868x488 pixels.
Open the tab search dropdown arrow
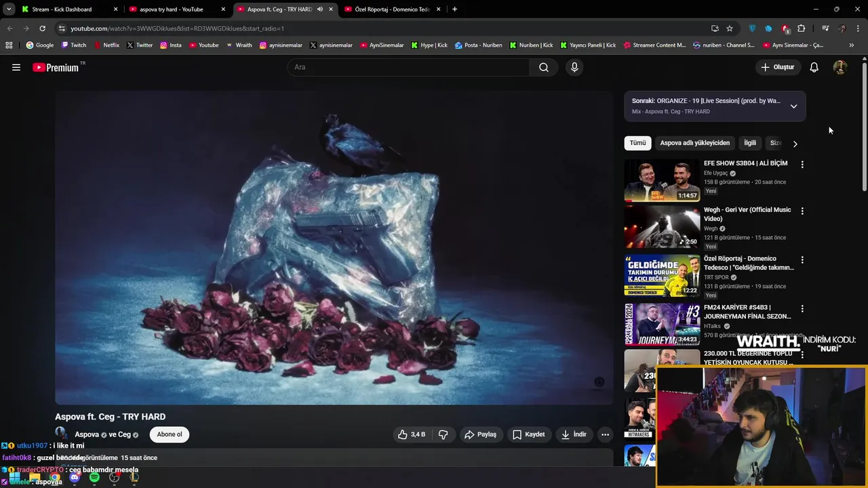tap(9, 9)
